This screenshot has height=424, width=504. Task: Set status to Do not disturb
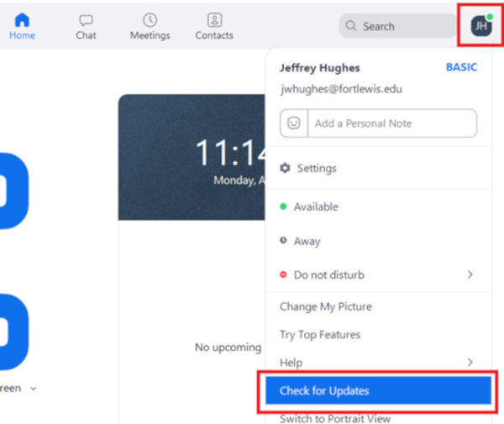coord(328,275)
